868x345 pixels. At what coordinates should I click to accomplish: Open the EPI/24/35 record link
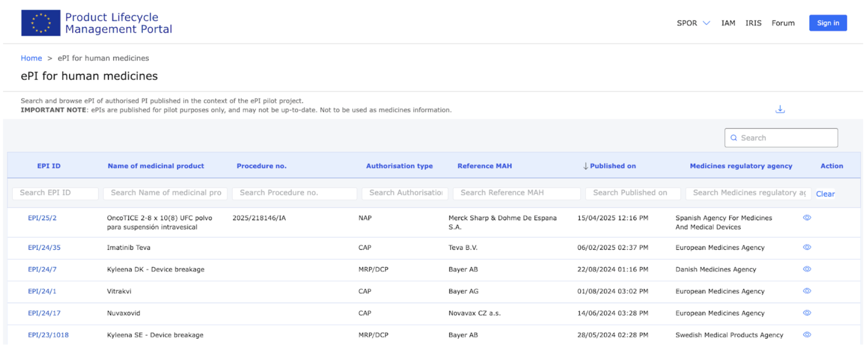coord(44,248)
